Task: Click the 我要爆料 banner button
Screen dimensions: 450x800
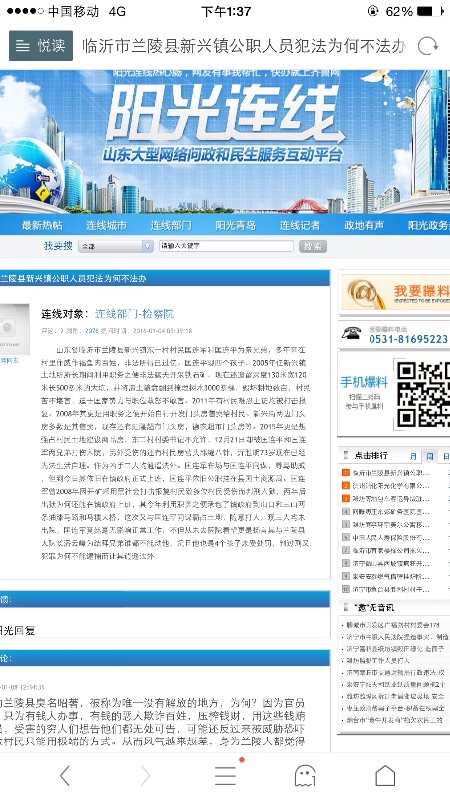Action: coord(396,292)
